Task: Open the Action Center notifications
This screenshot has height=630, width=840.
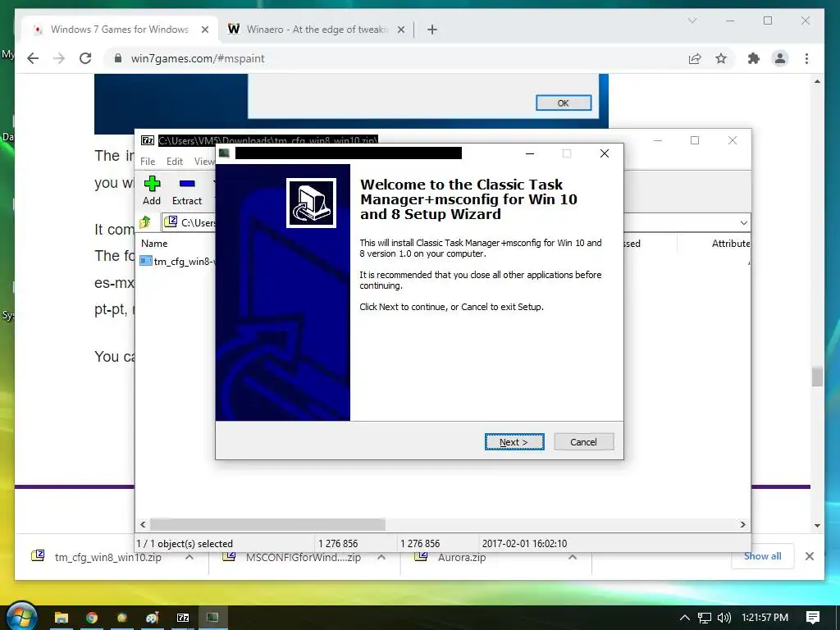Action: click(x=813, y=618)
